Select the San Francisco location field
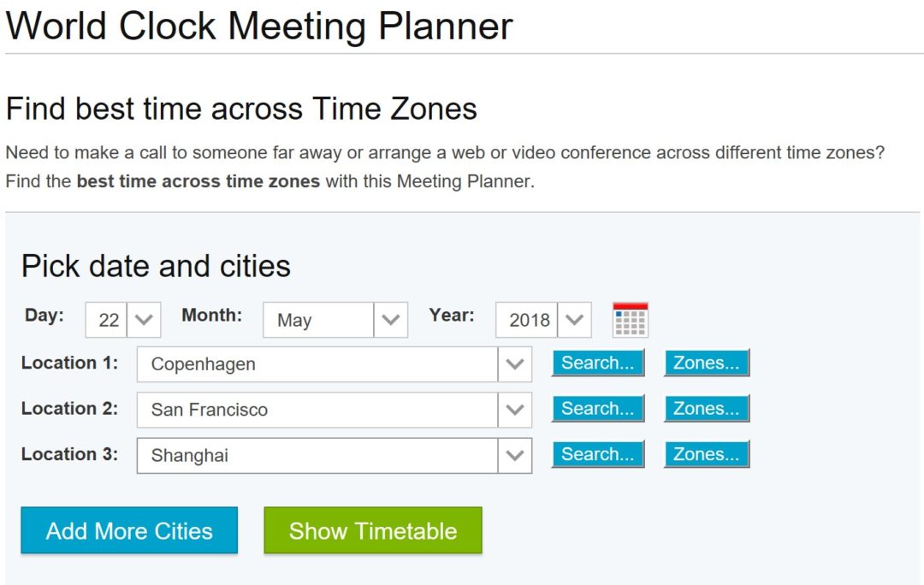The image size is (924, 585). coord(317,410)
